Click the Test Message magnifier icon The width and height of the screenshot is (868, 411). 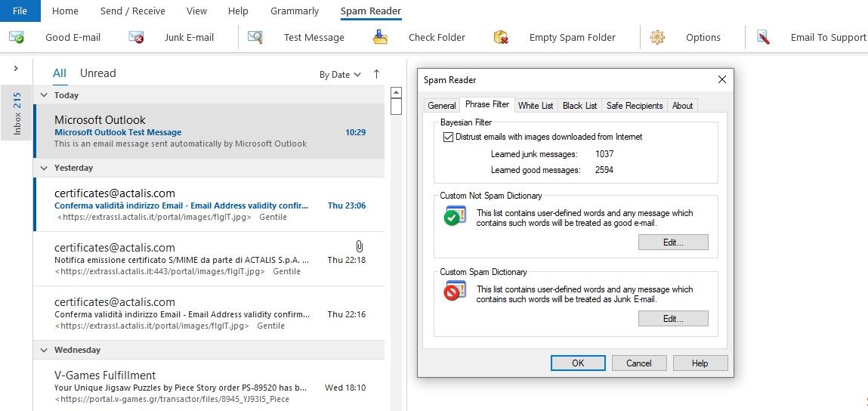(255, 37)
